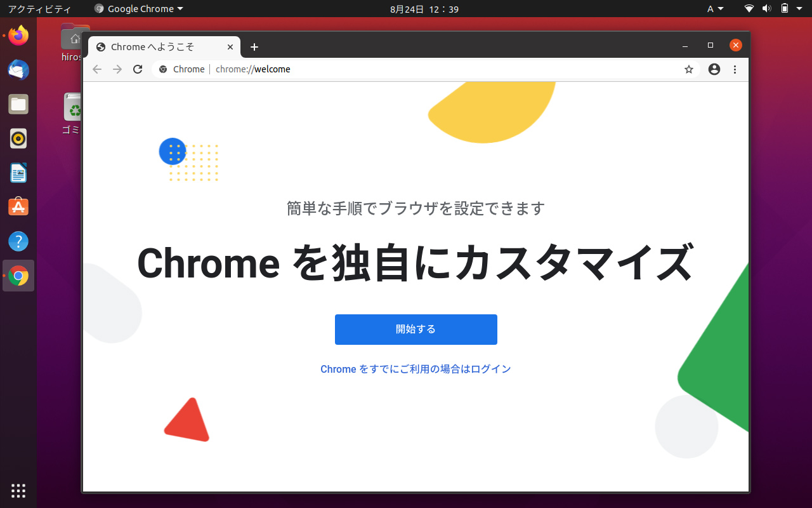The height and width of the screenshot is (508, 812).
Task: Close the Chrome へようこそ tab
Action: 230,47
